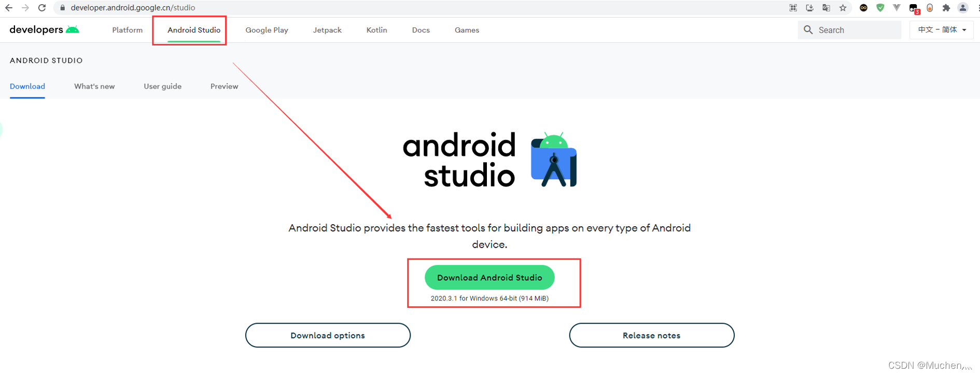Open the 中文 – 简体 language dropdown
The height and width of the screenshot is (375, 980).
pos(942,30)
